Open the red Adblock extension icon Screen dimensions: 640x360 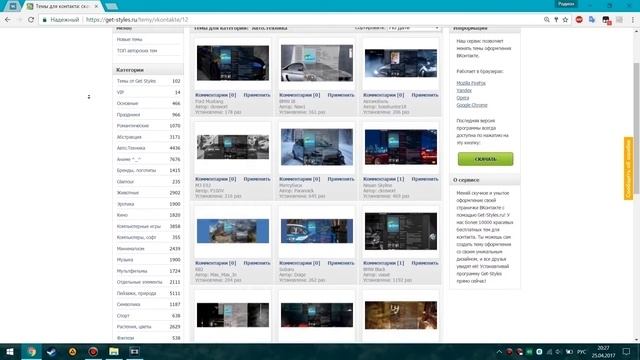tap(579, 20)
